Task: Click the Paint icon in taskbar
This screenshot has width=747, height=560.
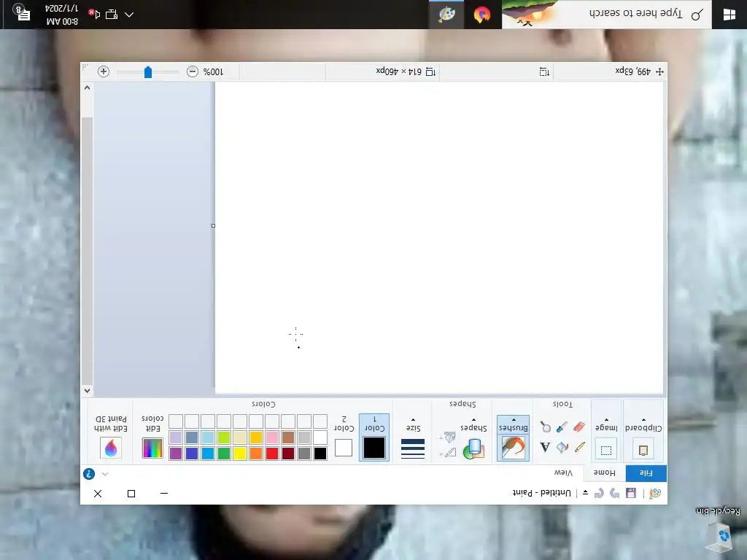Action: 446,15
